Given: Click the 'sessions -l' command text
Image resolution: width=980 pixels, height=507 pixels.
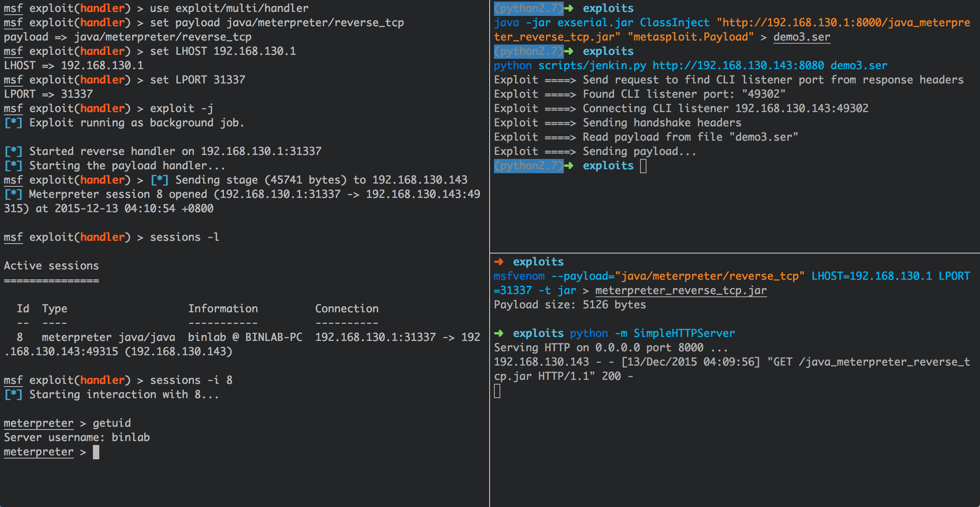Looking at the screenshot, I should tap(184, 237).
